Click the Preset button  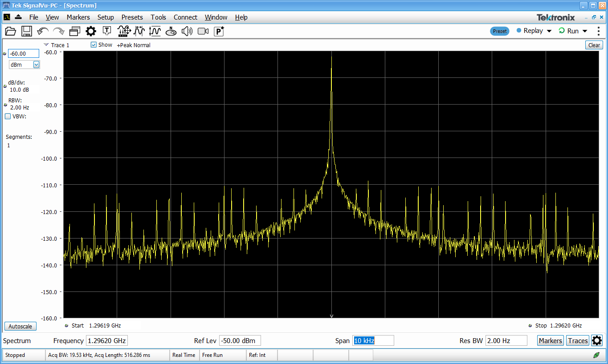click(x=500, y=31)
